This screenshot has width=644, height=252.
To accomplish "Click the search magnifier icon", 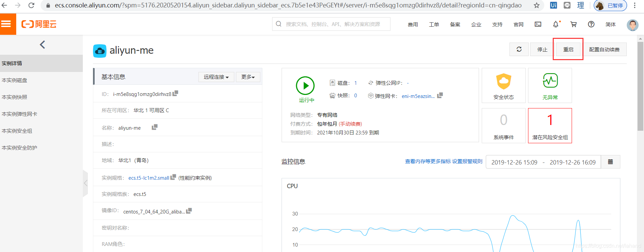I will coord(279,24).
